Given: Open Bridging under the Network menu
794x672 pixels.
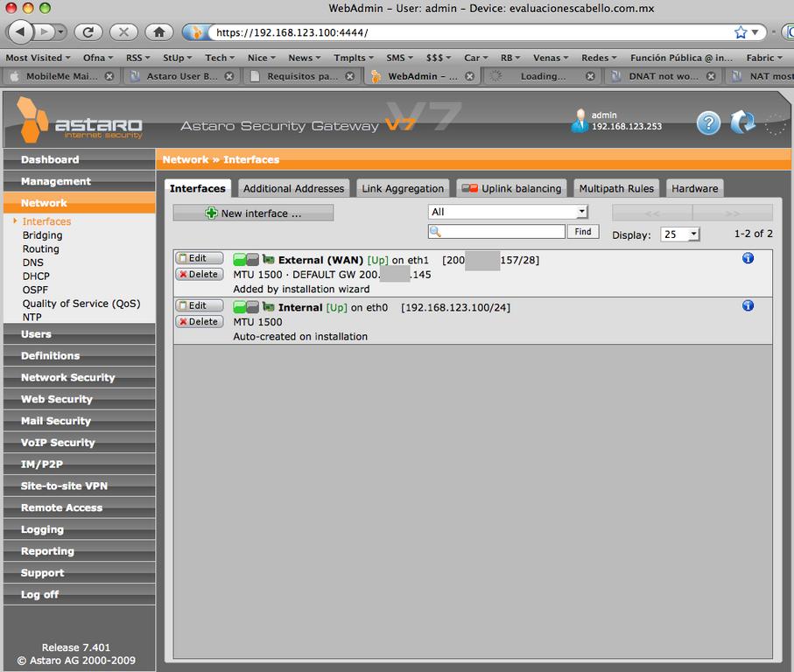Looking at the screenshot, I should tap(43, 235).
